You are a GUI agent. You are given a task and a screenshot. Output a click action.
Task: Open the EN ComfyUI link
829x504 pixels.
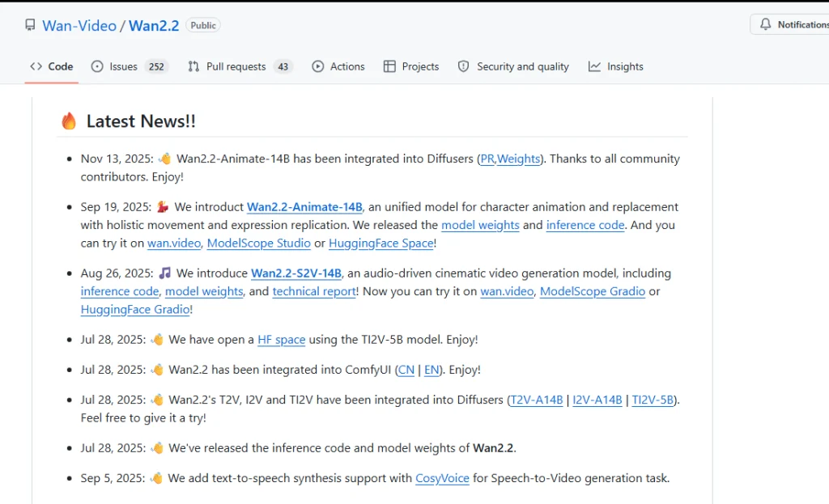(432, 370)
